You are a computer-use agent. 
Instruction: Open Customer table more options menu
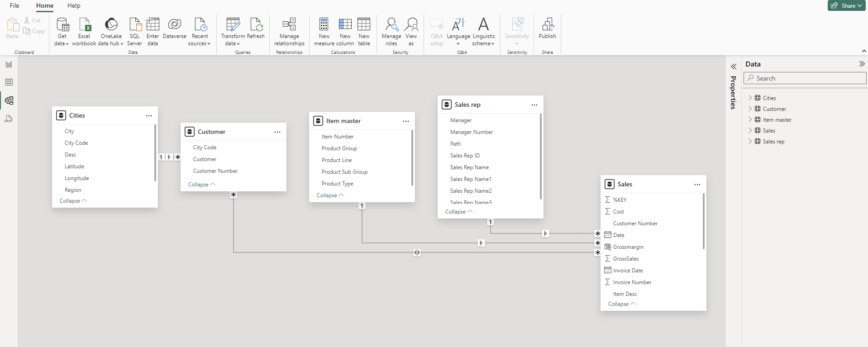(277, 132)
